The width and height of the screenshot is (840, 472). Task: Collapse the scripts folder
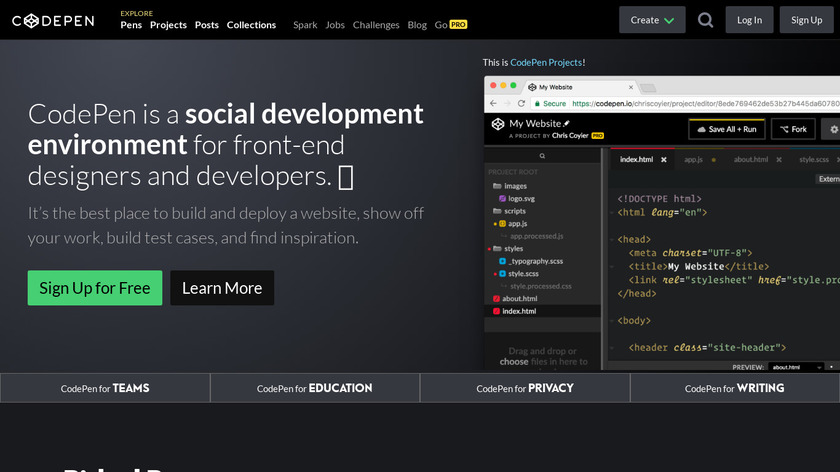click(509, 211)
